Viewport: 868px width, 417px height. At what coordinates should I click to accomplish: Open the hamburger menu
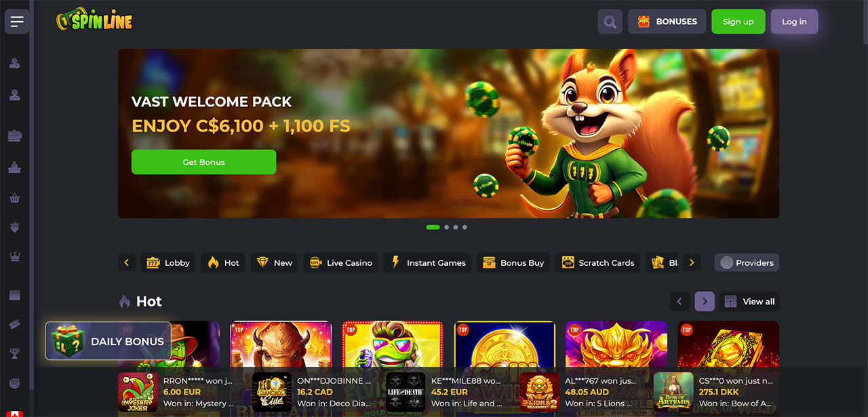coord(17,22)
